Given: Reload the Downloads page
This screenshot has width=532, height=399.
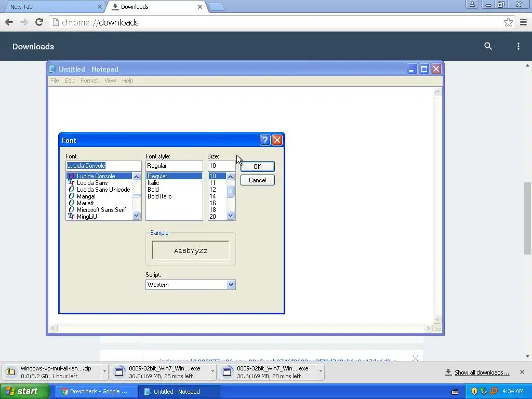Looking at the screenshot, I should (x=39, y=22).
